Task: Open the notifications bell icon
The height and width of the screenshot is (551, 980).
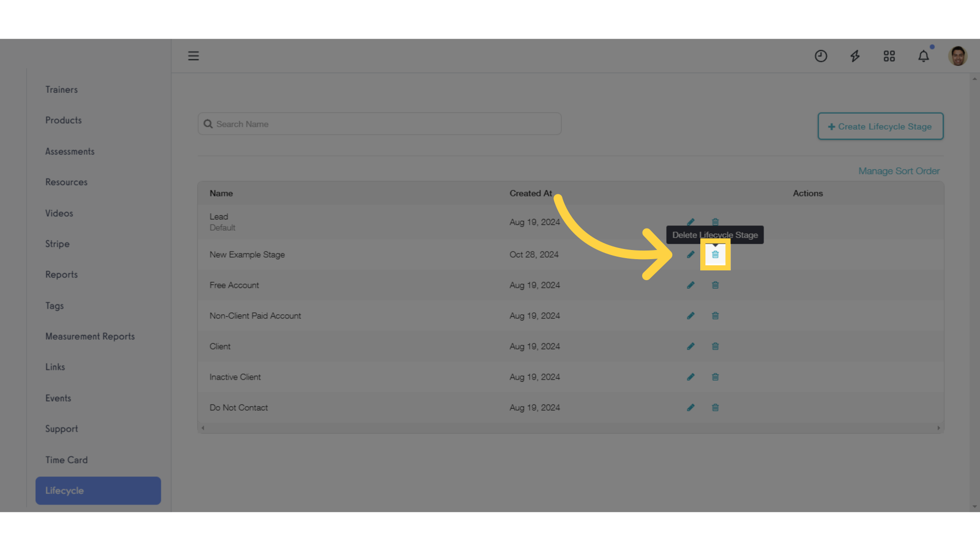Action: 923,56
